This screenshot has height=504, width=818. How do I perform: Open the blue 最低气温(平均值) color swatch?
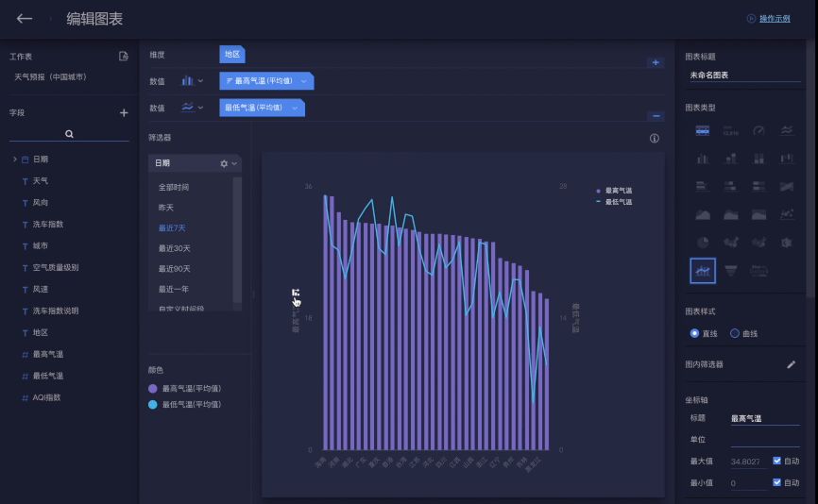(153, 405)
